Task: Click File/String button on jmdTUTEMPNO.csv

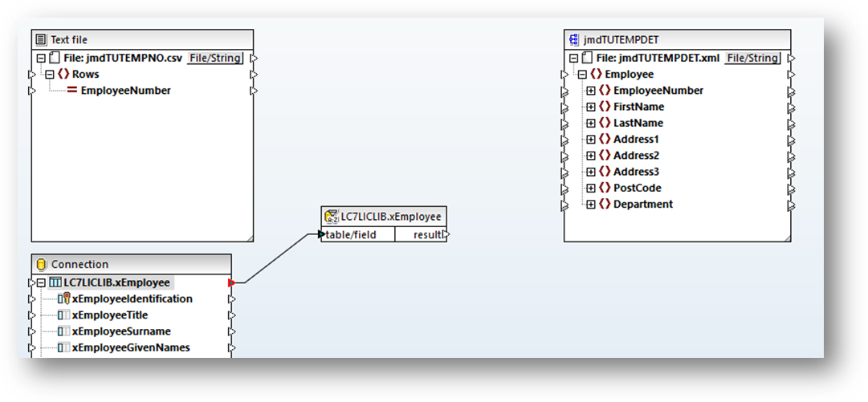Action: (x=214, y=58)
